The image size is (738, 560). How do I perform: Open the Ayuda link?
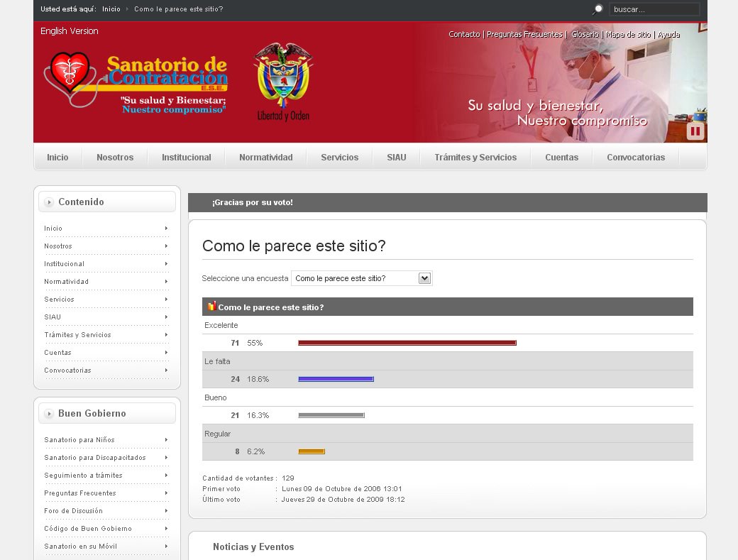(x=668, y=34)
